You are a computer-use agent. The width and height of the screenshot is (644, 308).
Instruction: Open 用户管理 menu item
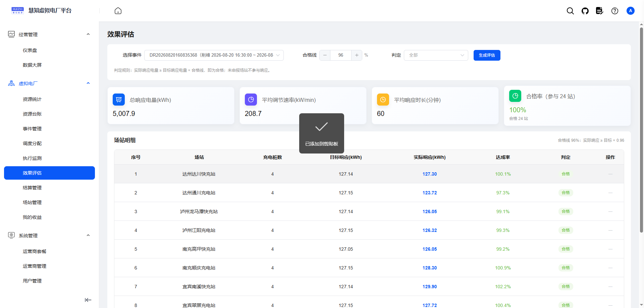click(x=49, y=281)
